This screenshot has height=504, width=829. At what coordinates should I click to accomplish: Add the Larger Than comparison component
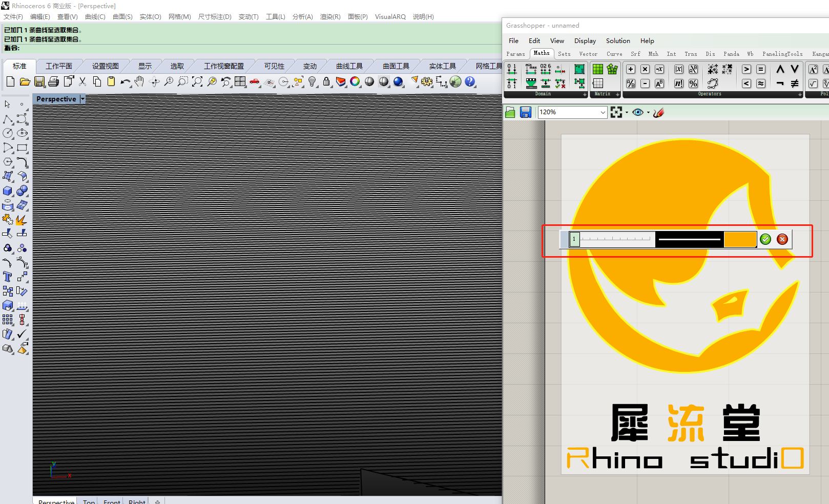point(747,69)
